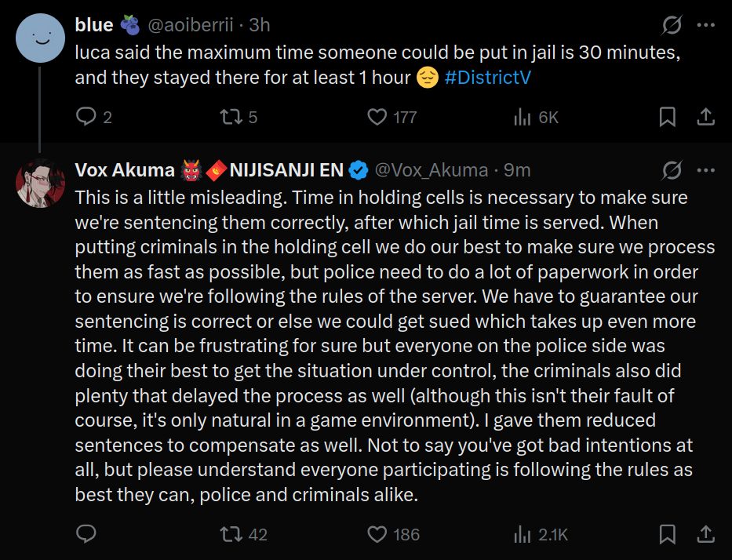Image resolution: width=732 pixels, height=560 pixels.
Task: Retweet blue's post with 5 reposts
Action: (231, 117)
